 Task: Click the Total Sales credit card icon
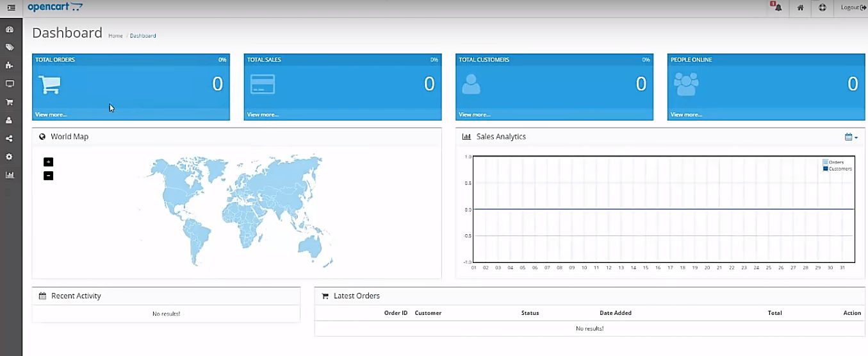click(263, 85)
